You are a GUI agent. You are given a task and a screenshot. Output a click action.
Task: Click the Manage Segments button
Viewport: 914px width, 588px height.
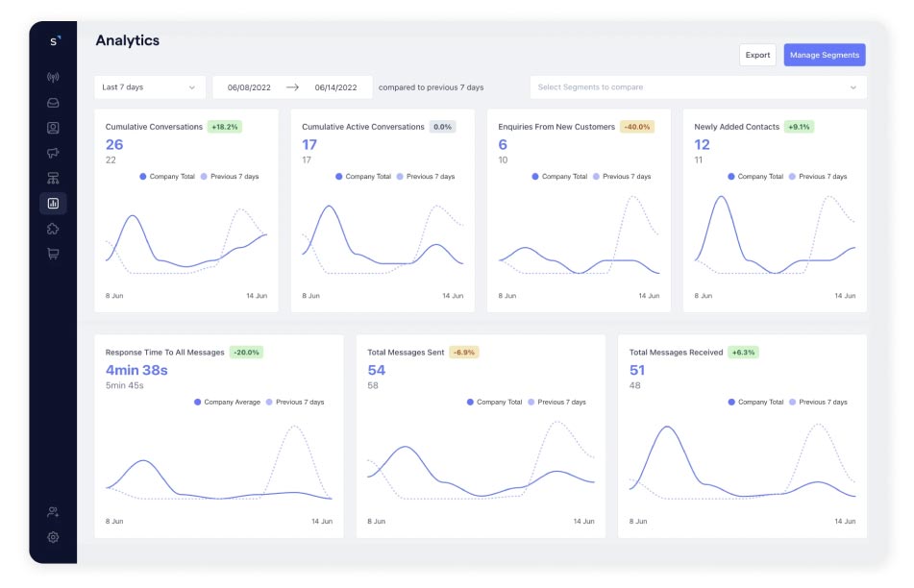pyautogui.click(x=825, y=55)
